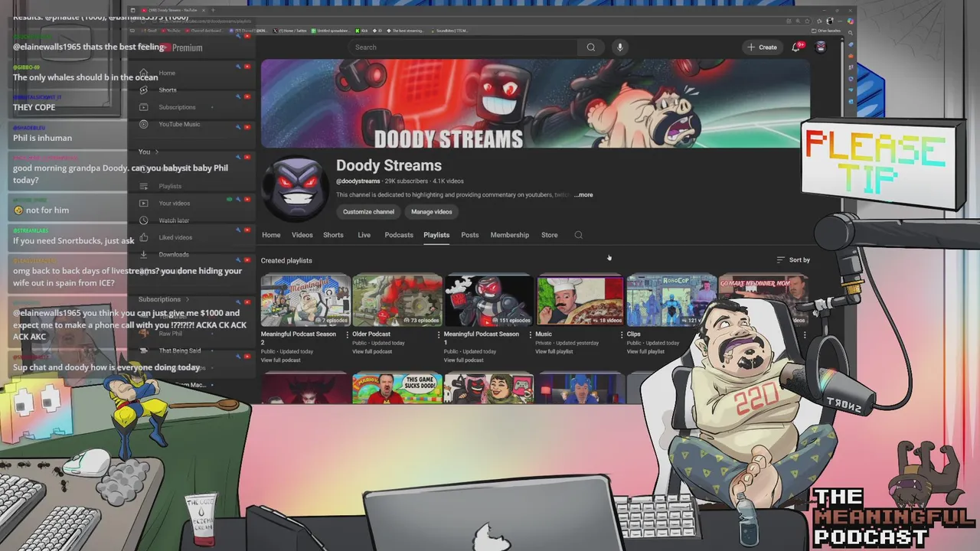Open the Music playlist pizza chef thumbnail
980x551 pixels.
pyautogui.click(x=580, y=302)
